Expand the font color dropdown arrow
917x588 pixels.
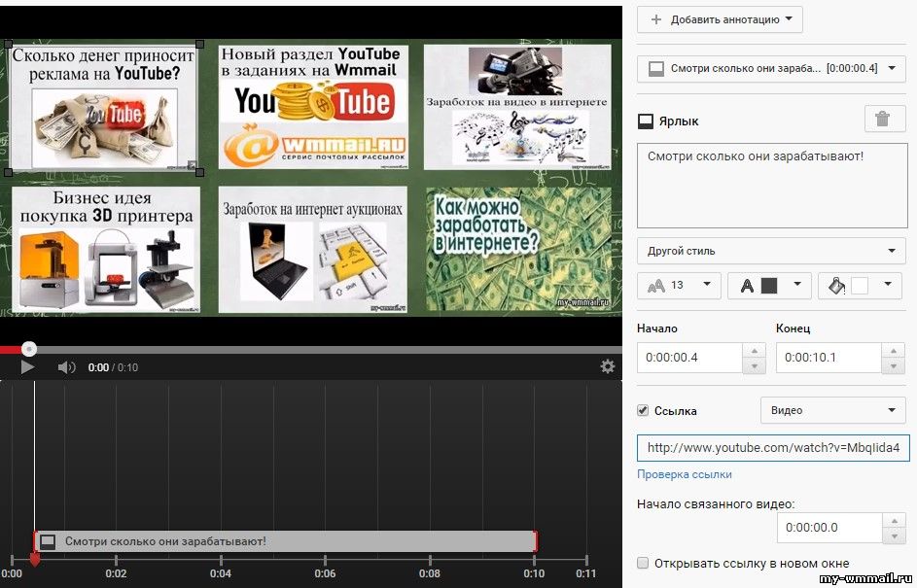coord(797,284)
